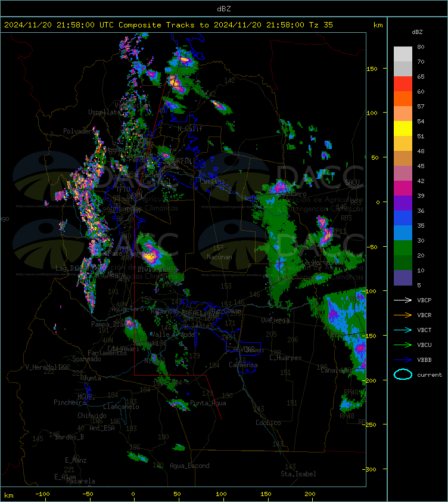Click the 'VBCR' legend label
Image resolution: width=448 pixels, height=502 pixels.
point(424,315)
